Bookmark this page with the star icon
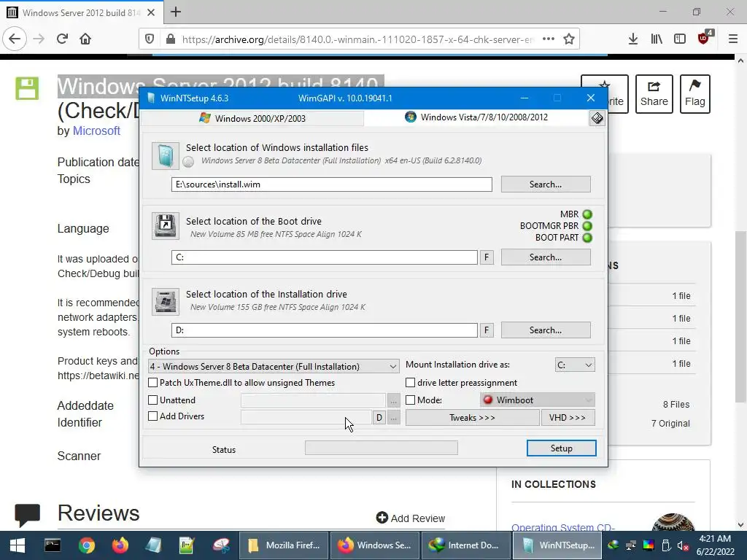747x560 pixels. [569, 39]
